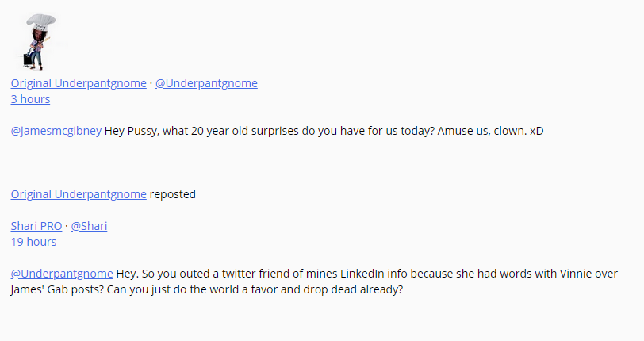Open the "3 hours" timestamp link
Image resolution: width=644 pixels, height=341 pixels.
point(30,99)
